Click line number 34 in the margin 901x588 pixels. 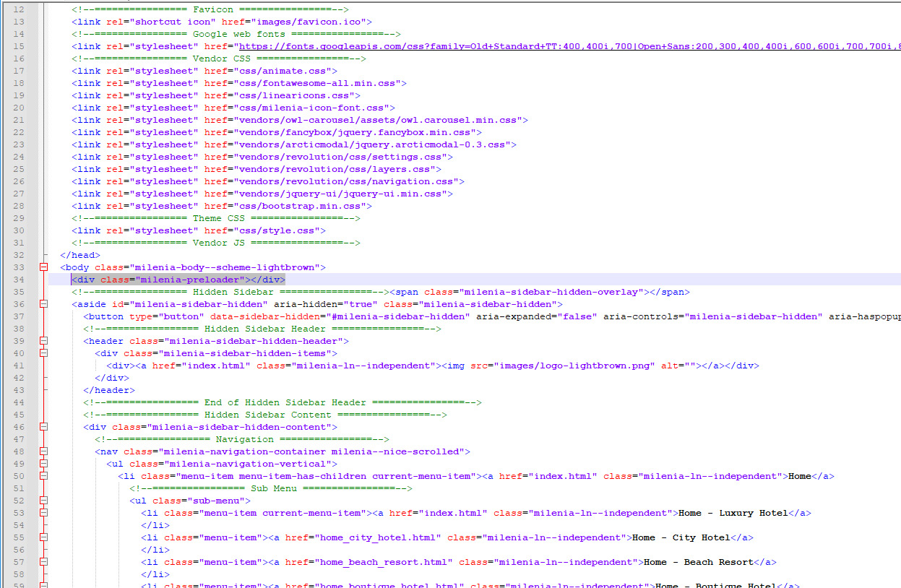[19, 280]
